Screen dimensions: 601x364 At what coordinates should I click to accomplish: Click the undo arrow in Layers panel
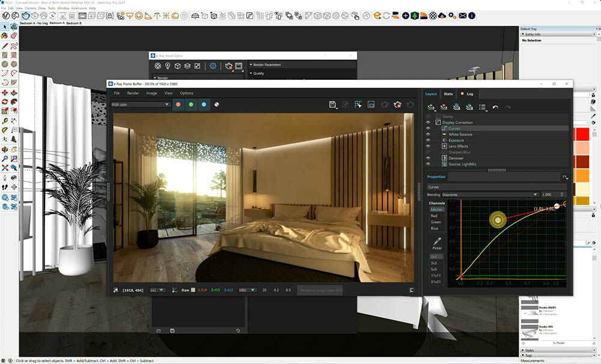(x=495, y=108)
